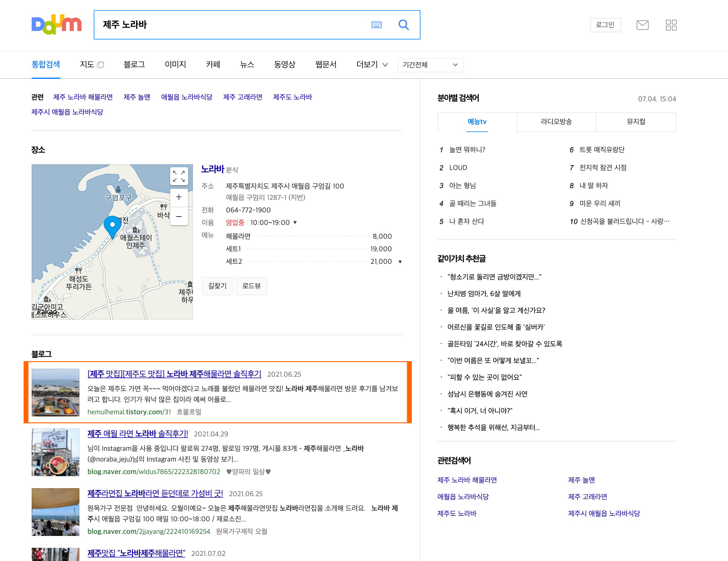Open blog post 제주맛집 노라바제주해물라면
Screen dimensions: 728x561
(x=136, y=553)
